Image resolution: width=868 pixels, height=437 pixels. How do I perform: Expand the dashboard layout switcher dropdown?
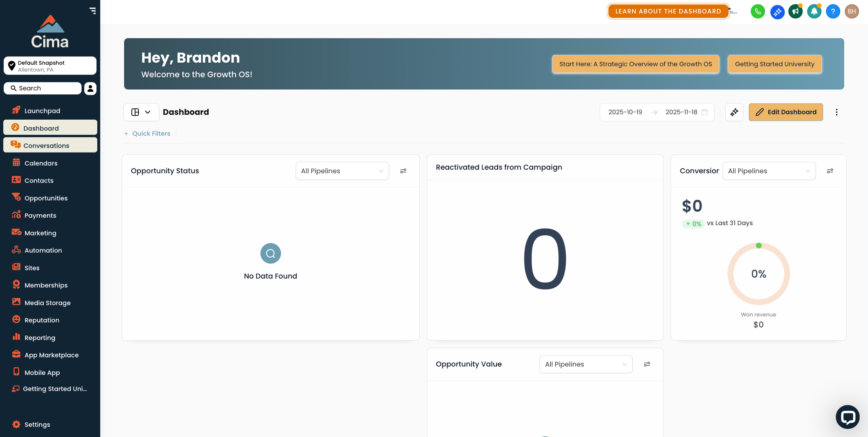(x=141, y=112)
